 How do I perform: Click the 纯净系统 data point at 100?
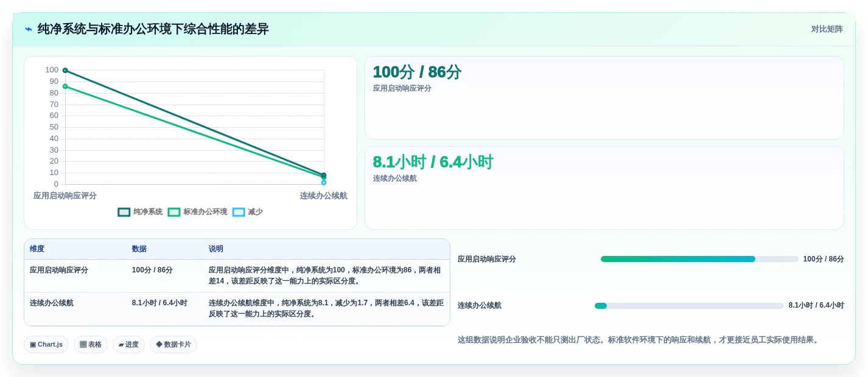pos(65,71)
